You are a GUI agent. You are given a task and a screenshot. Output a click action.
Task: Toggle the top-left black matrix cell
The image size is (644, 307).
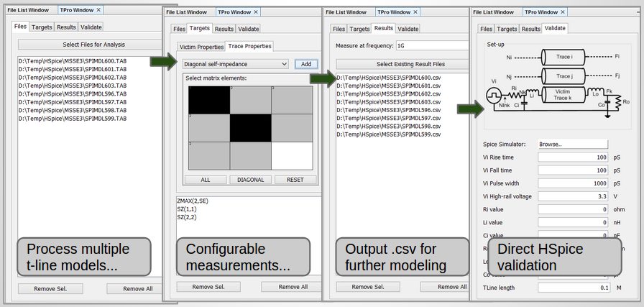208,99
